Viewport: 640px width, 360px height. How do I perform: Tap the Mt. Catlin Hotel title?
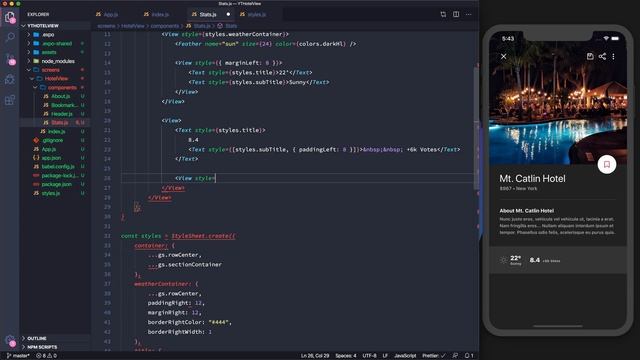coord(532,178)
